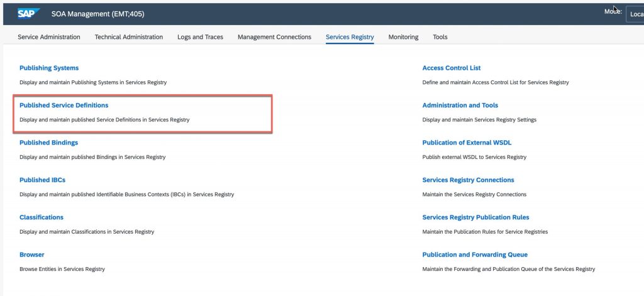This screenshot has width=644, height=296.
Task: Open Published Bindings link
Action: [48, 143]
